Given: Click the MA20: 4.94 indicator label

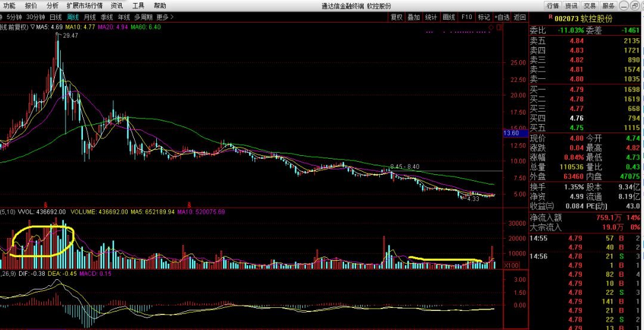Looking at the screenshot, I should [113, 27].
